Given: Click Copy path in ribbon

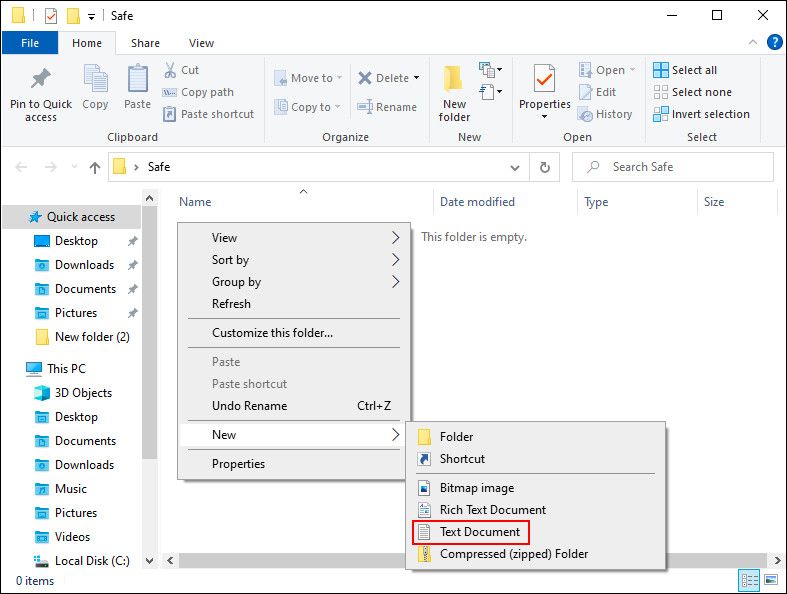Looking at the screenshot, I should coord(198,92).
